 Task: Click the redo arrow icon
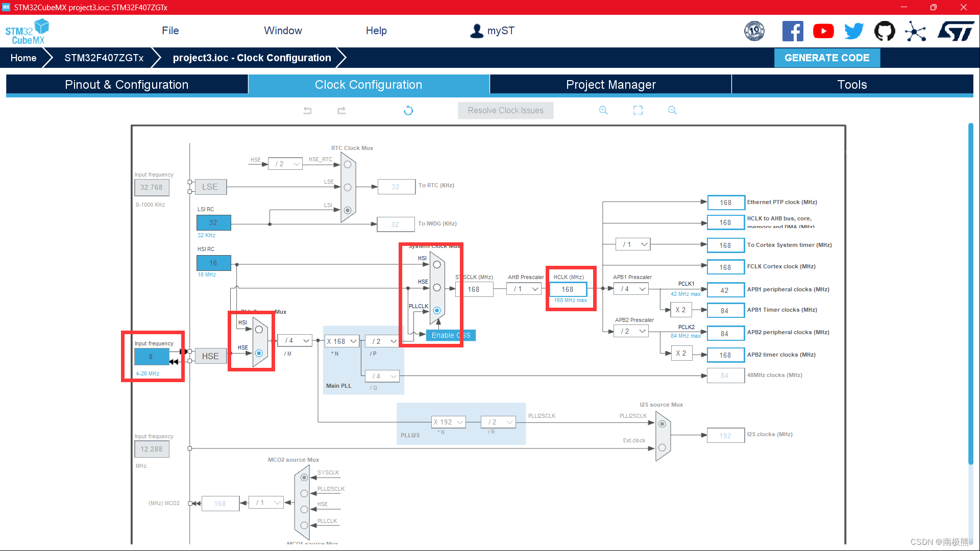tap(341, 110)
